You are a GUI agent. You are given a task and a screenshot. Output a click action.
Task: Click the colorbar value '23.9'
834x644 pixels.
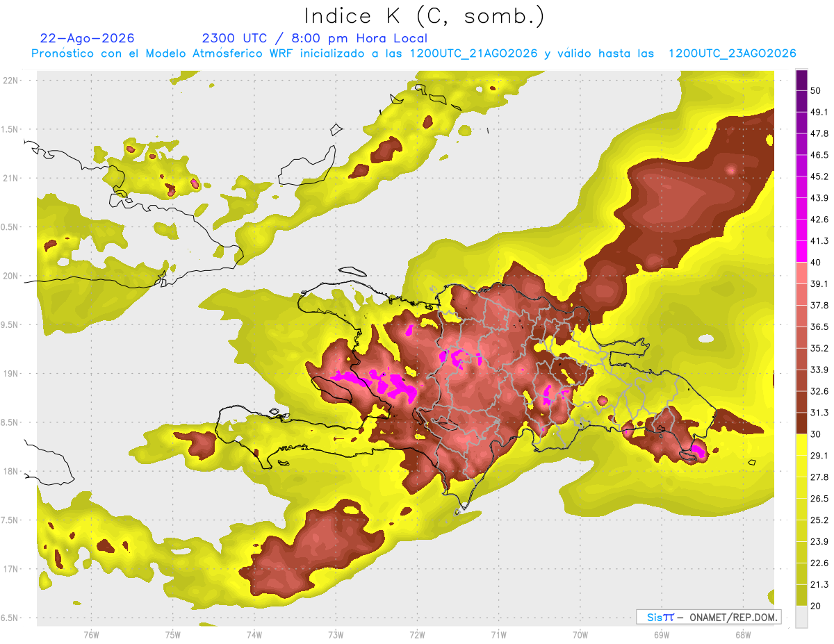coord(819,541)
